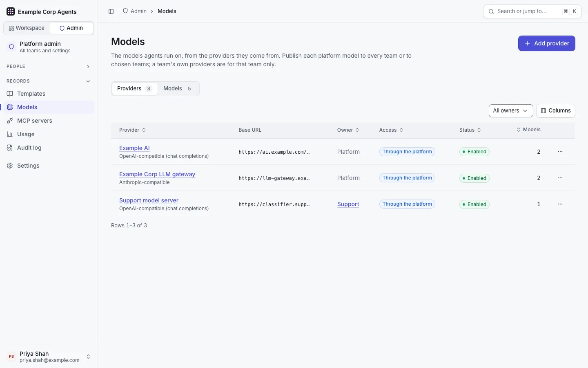Click the Platform admin shield icon
Screen dimensions: 588x368
point(11,47)
